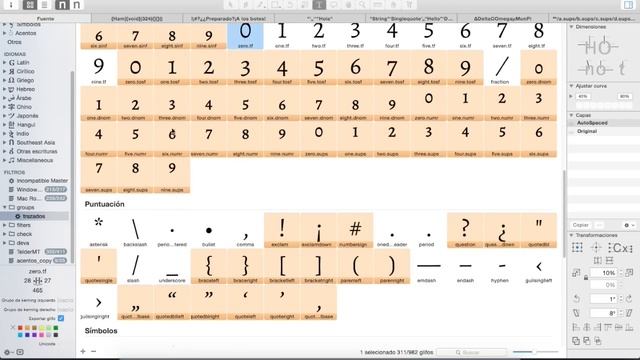Select the trazados filter

pos(34,216)
